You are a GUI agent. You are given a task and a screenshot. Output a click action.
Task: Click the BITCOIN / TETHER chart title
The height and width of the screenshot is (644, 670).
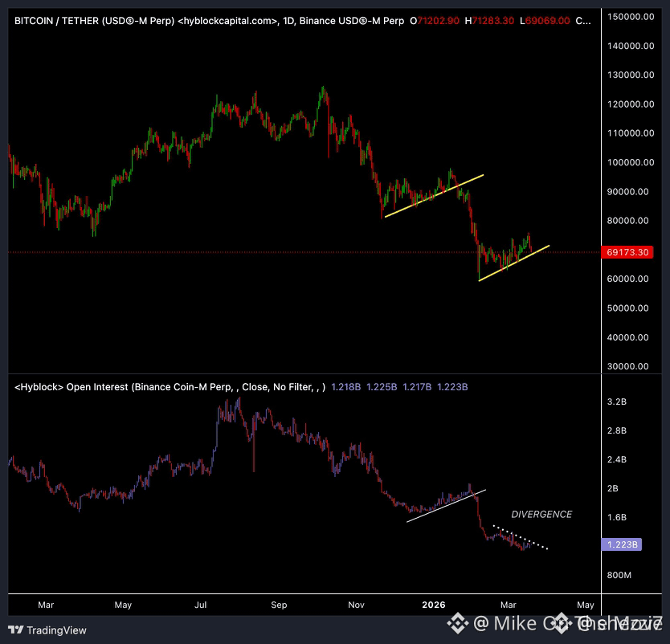210,21
